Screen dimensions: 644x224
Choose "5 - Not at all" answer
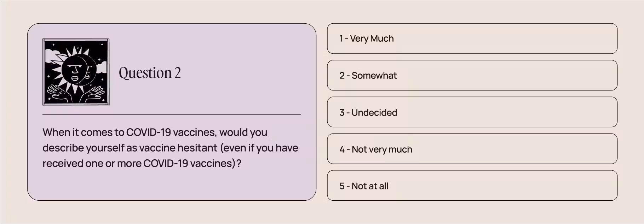click(x=472, y=186)
